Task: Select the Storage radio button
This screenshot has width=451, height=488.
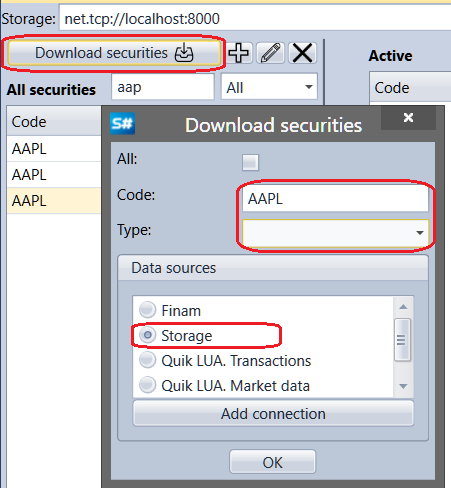Action: click(148, 335)
